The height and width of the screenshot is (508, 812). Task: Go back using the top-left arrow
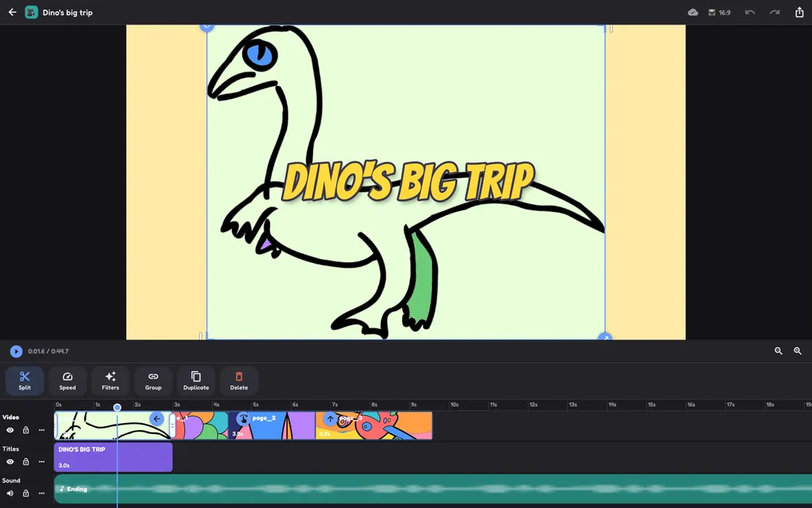pos(13,12)
